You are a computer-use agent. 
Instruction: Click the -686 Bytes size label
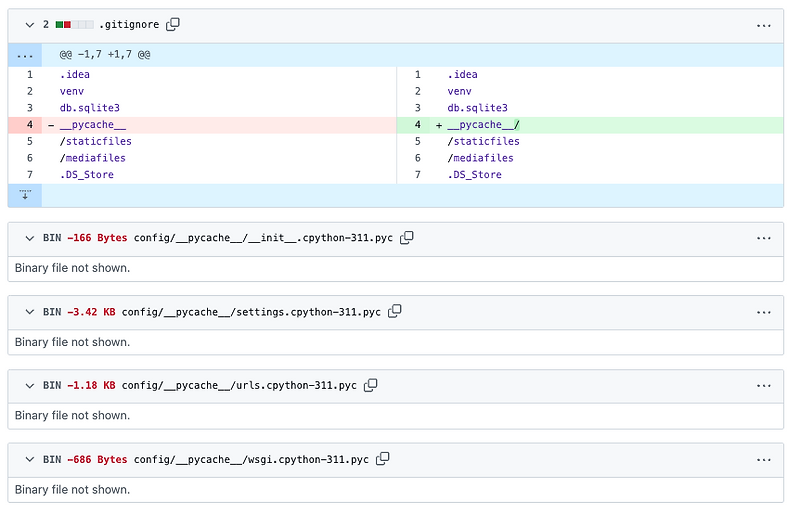(97, 459)
